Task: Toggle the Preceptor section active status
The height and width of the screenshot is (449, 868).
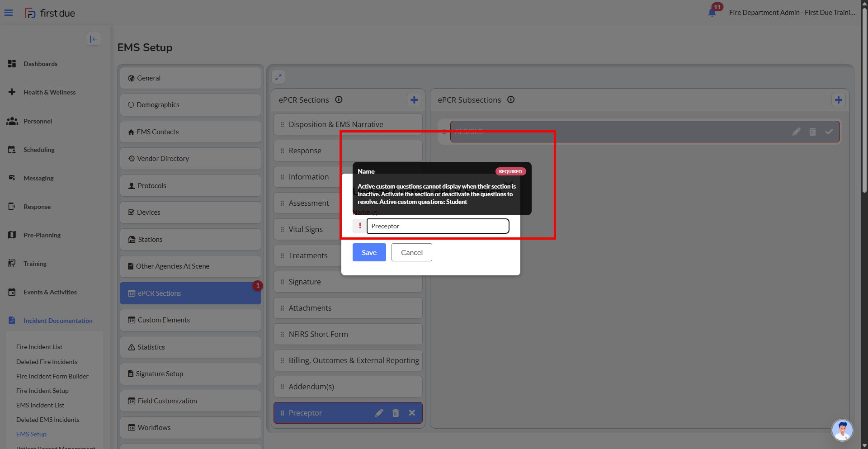Action: point(412,413)
